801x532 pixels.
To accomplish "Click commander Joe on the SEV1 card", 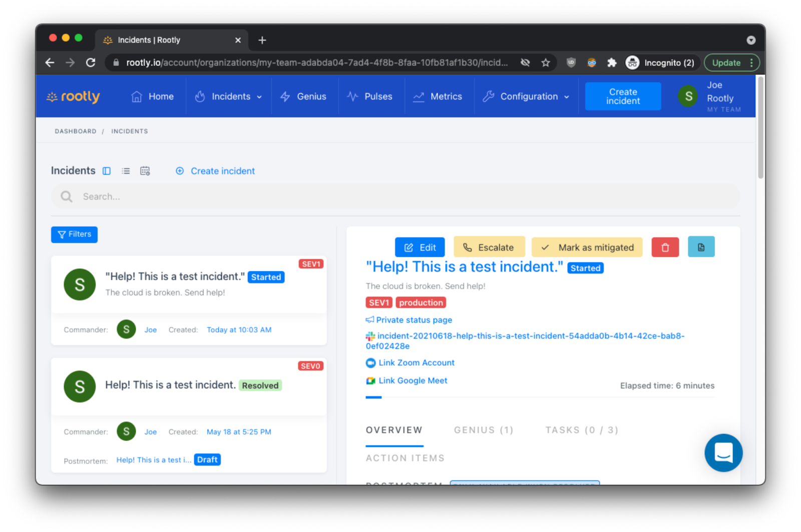I will pos(151,330).
